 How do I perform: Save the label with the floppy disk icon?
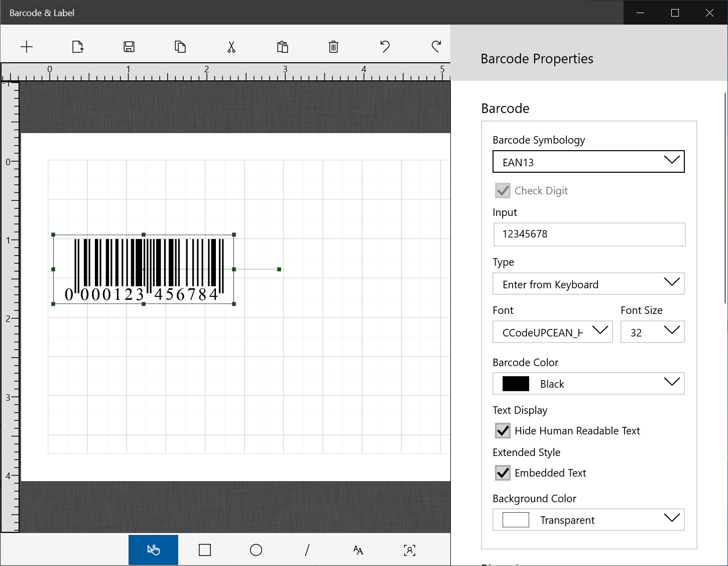click(x=129, y=47)
